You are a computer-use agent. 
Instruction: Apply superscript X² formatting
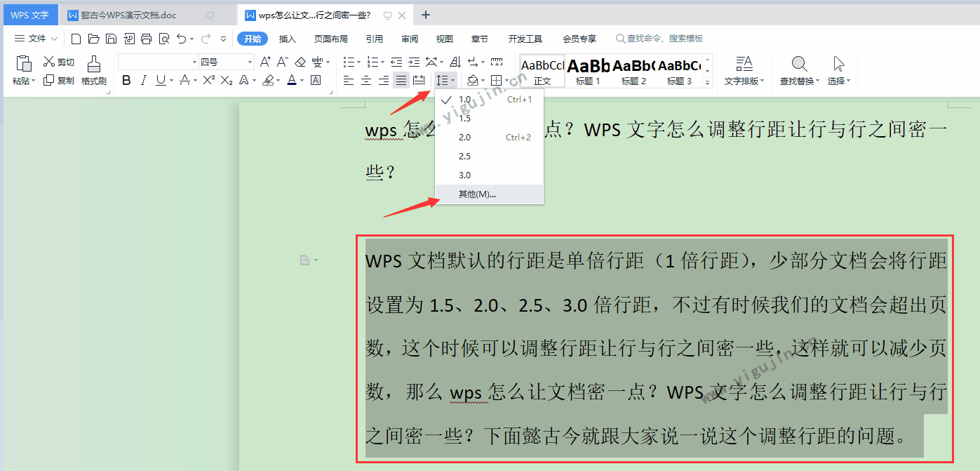point(208,81)
